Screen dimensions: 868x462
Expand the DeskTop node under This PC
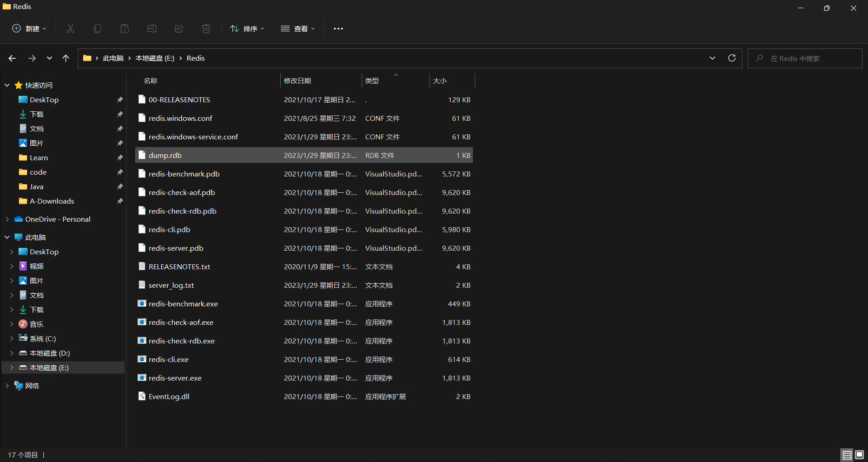point(12,252)
